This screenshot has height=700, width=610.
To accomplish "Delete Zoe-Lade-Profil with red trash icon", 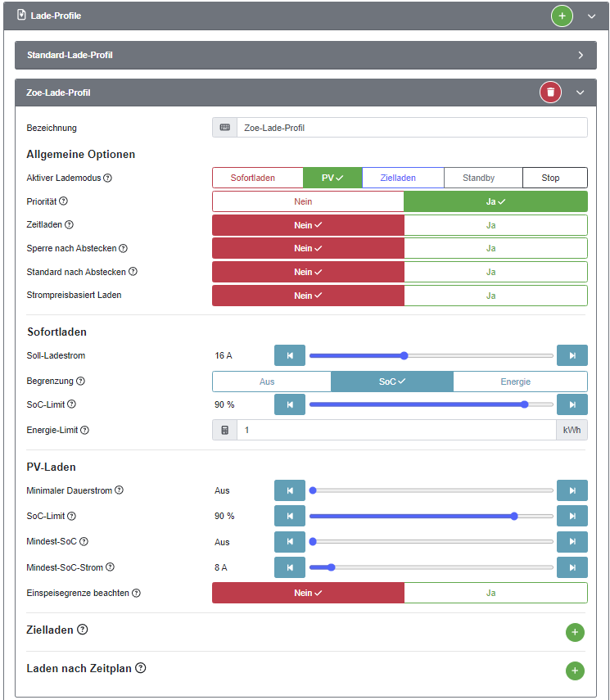I will tap(550, 93).
